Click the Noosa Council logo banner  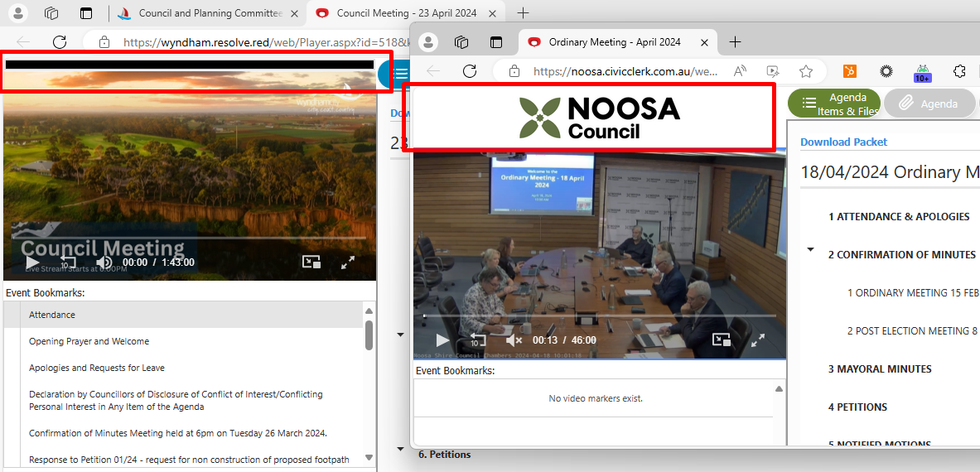(600, 118)
